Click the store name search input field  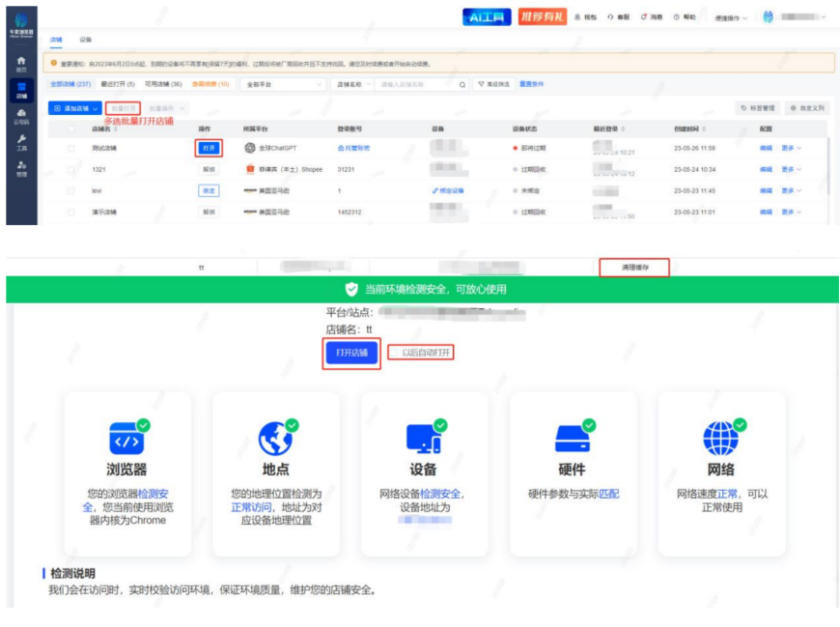(415, 84)
